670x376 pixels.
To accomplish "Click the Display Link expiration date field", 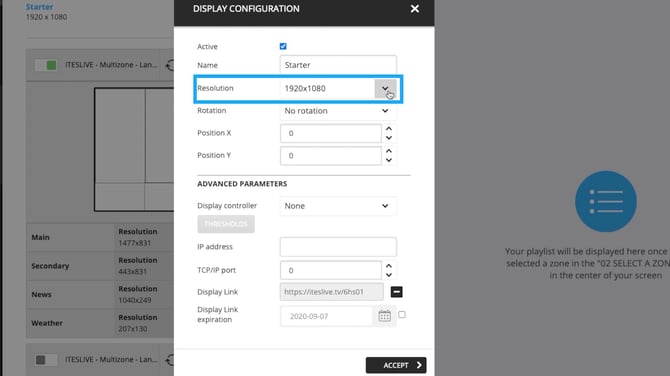I will click(x=326, y=316).
